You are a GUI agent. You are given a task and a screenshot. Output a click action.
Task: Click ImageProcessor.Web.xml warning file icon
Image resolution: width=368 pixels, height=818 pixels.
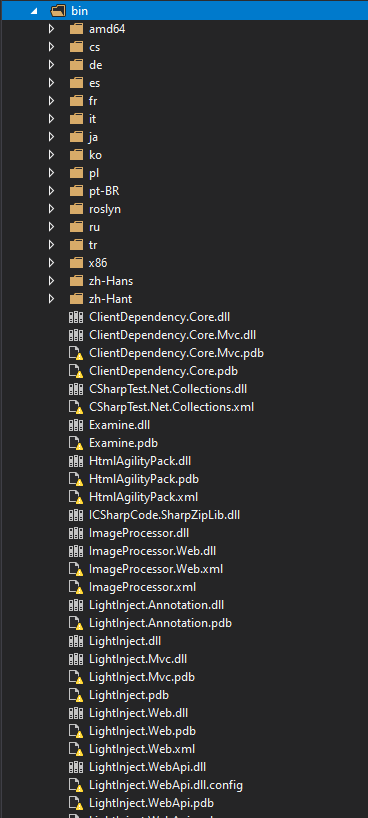[x=76, y=569]
